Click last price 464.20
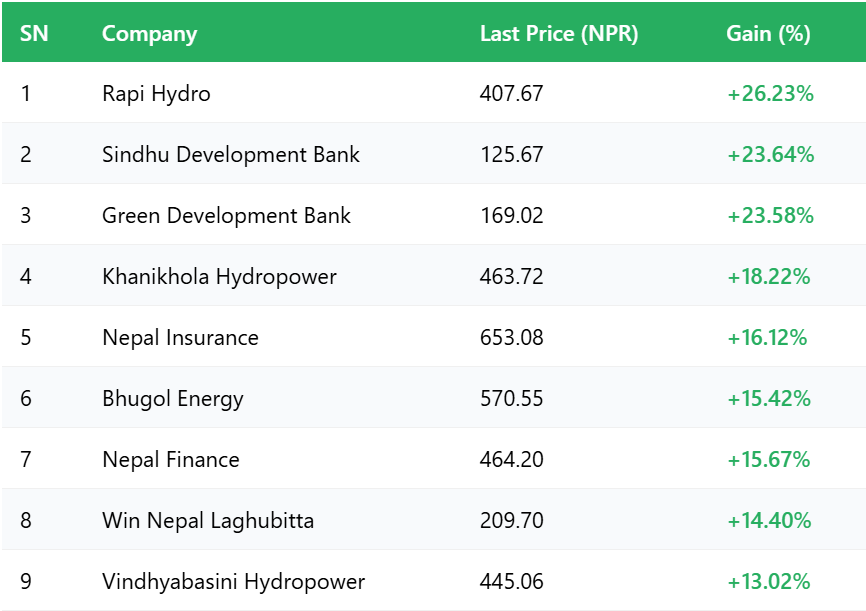Screen dimensions: 866x611 click(x=511, y=460)
